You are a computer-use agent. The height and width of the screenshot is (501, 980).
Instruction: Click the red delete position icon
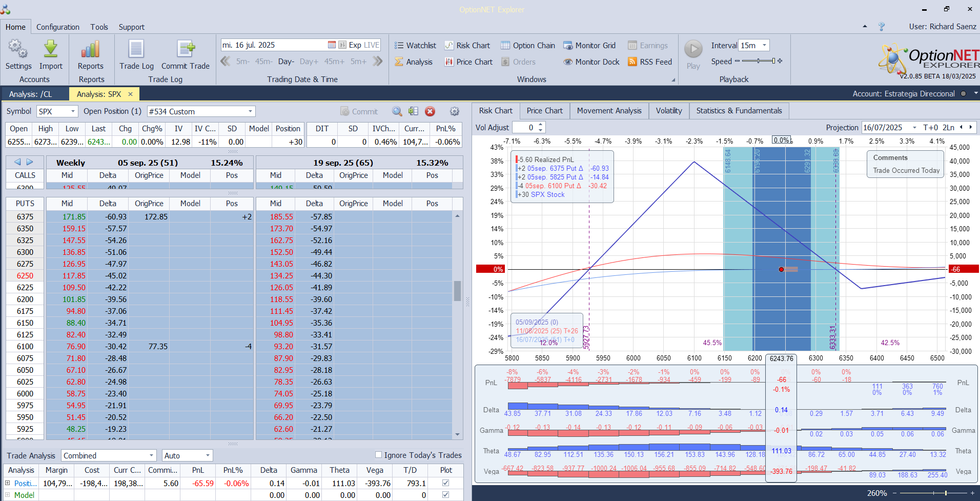pos(430,111)
